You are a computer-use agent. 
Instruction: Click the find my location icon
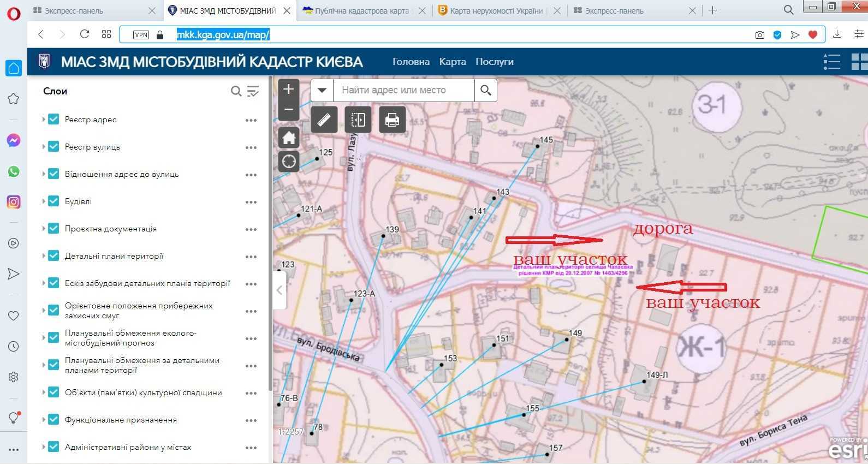289,162
